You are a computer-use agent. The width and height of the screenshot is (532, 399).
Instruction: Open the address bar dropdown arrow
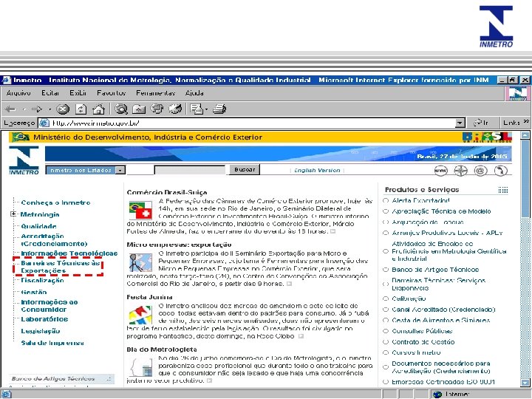(x=460, y=123)
